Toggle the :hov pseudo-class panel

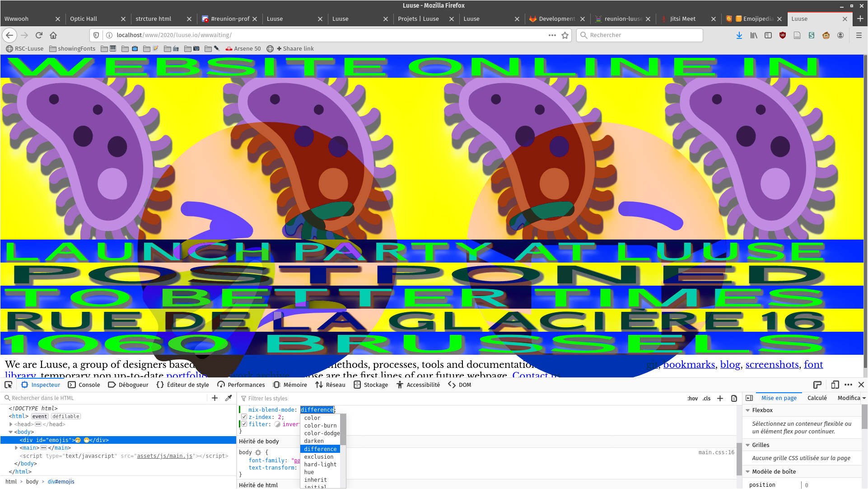pos(692,398)
